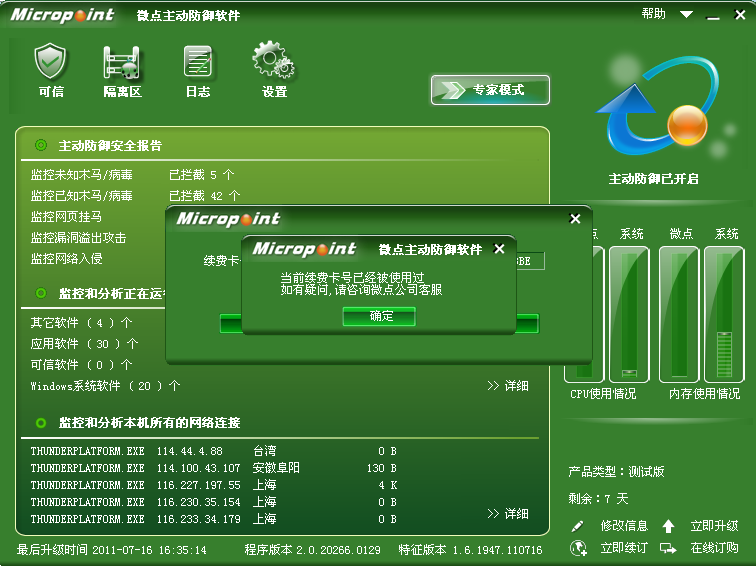Screen dimensions: 756x566
Task: Close the renewal card message dialog
Action: tap(500, 249)
